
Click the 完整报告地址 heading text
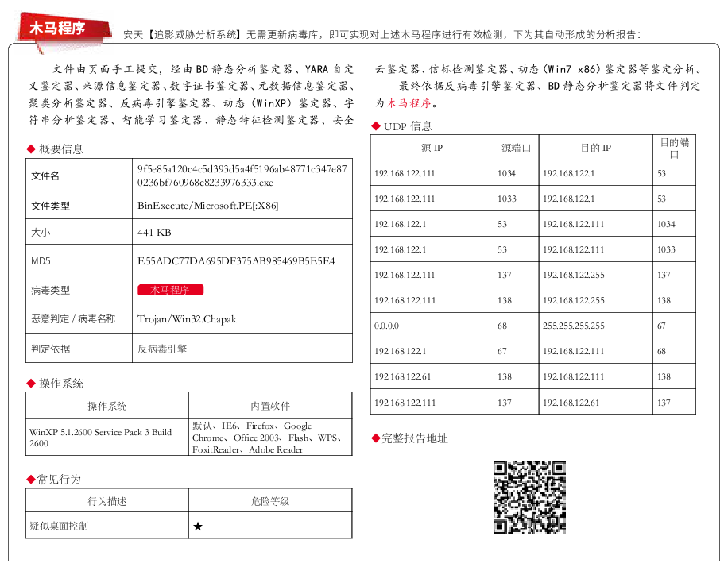pos(414,438)
